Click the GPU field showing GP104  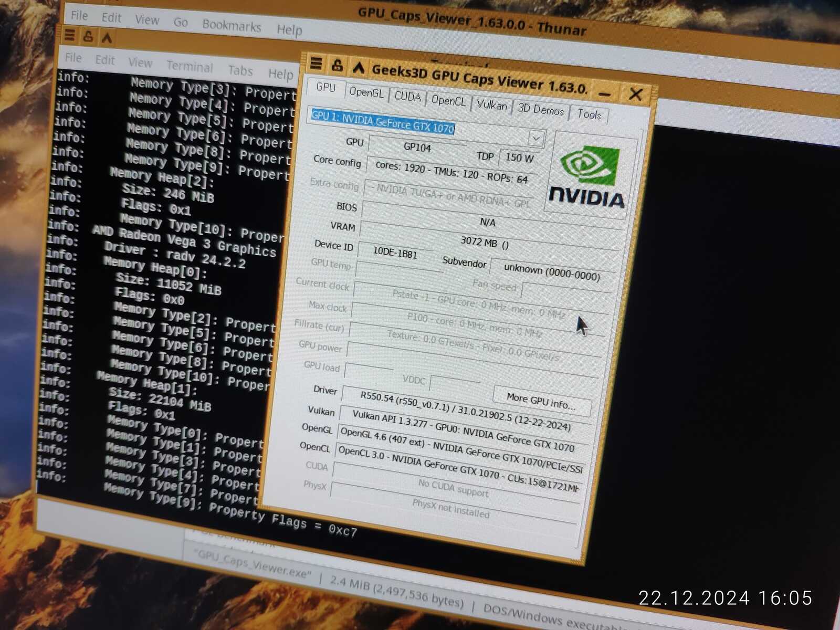(x=417, y=147)
